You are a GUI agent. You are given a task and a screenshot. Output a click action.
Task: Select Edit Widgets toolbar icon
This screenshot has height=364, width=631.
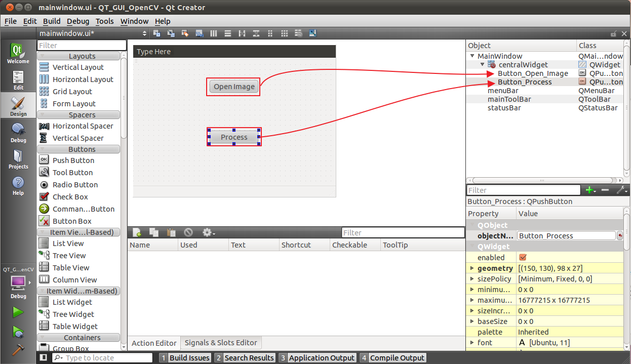pos(157,33)
